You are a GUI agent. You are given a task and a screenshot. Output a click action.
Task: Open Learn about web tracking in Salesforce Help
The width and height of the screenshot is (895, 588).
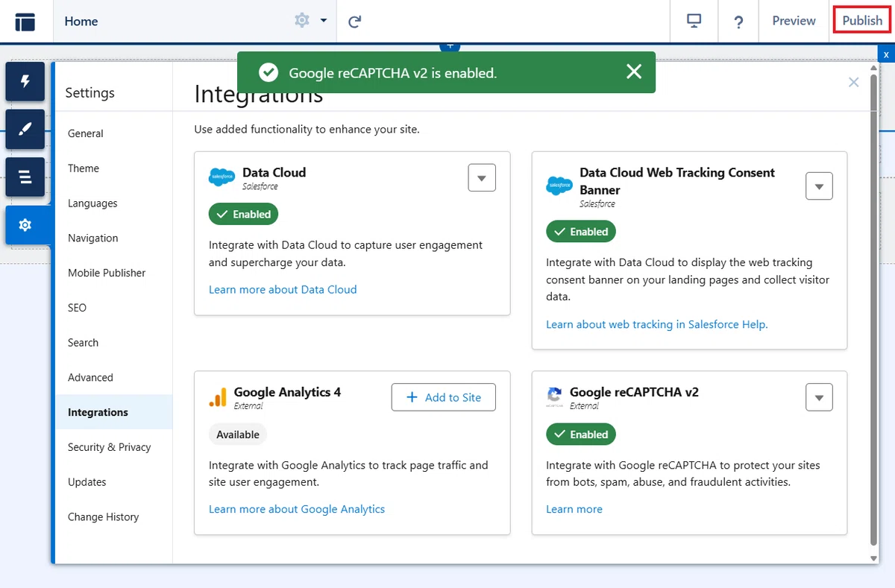657,324
